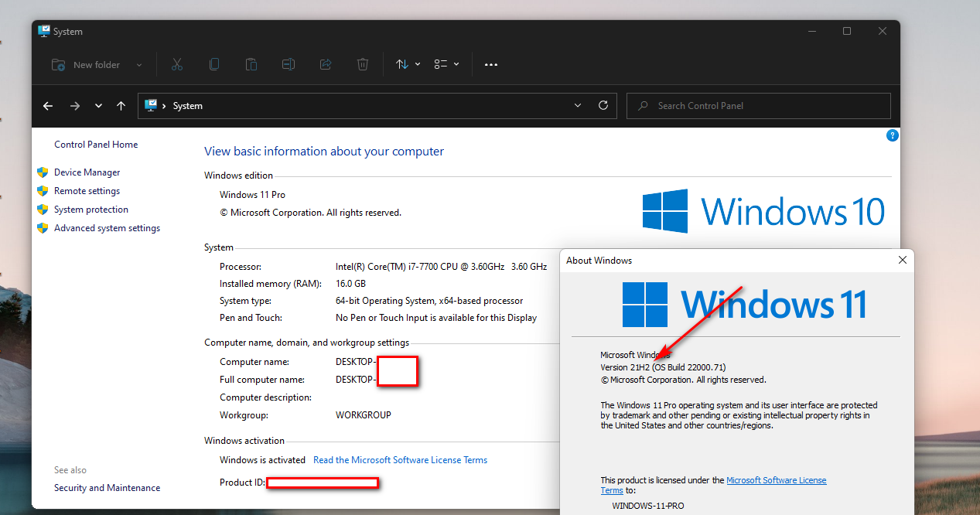Click the Rename icon in toolbar
This screenshot has height=515, width=980.
click(289, 65)
